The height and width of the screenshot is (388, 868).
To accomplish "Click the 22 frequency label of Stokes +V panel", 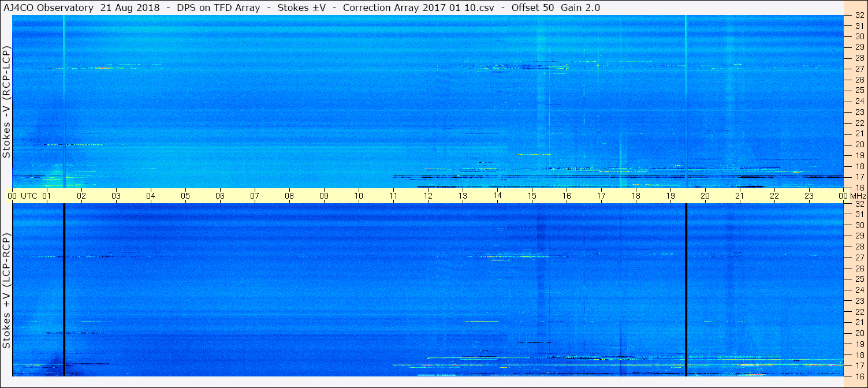I will tap(859, 312).
